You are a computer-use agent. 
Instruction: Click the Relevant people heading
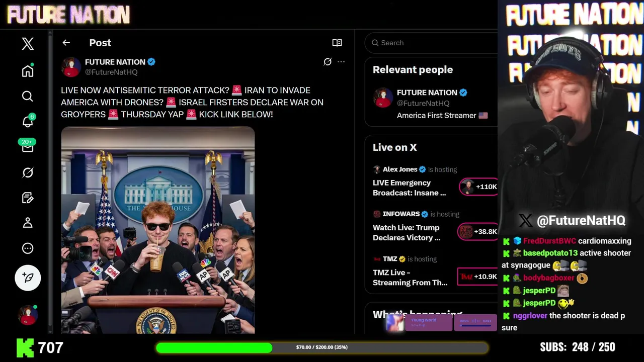[x=413, y=70]
